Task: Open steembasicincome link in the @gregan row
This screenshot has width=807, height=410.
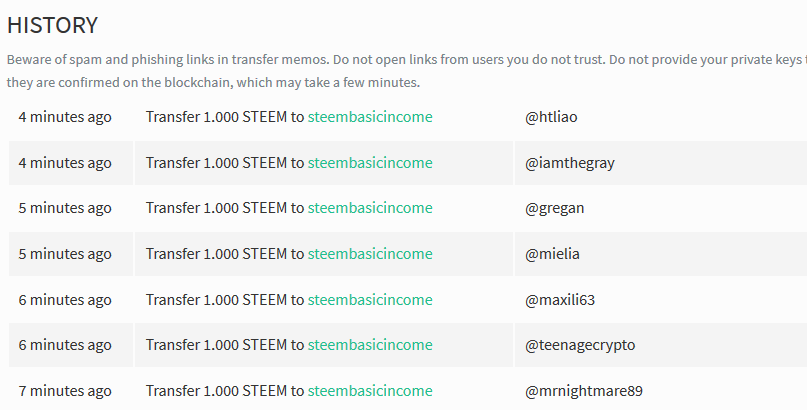Action: (x=370, y=208)
